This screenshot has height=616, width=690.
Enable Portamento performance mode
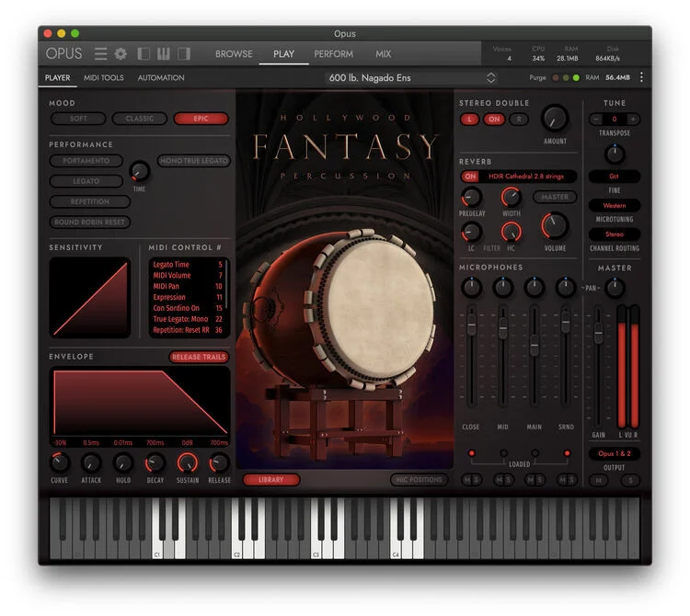point(86,161)
